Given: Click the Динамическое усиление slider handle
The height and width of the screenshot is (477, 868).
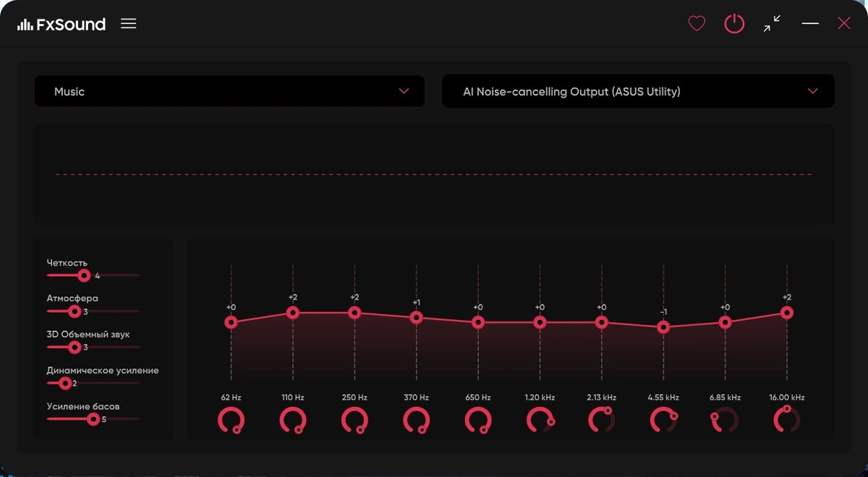Looking at the screenshot, I should 64,383.
